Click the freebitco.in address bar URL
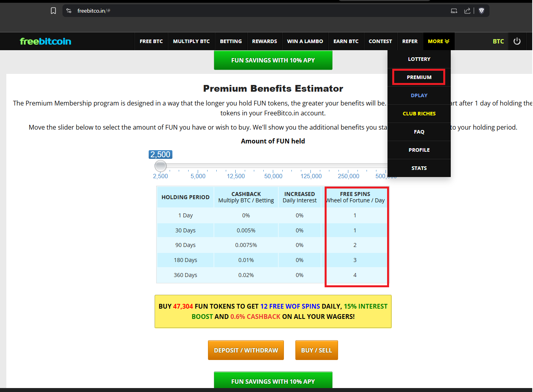The width and height of the screenshot is (533, 392). click(x=94, y=11)
